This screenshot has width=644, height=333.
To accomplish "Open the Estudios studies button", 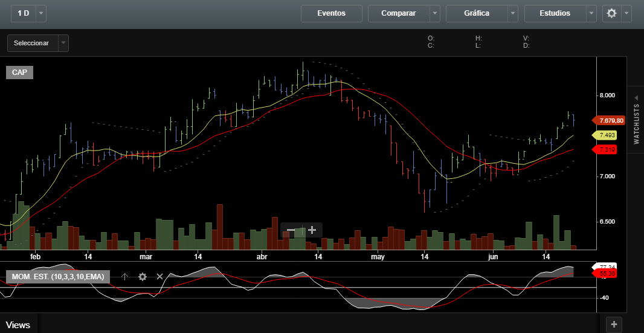I will point(555,13).
